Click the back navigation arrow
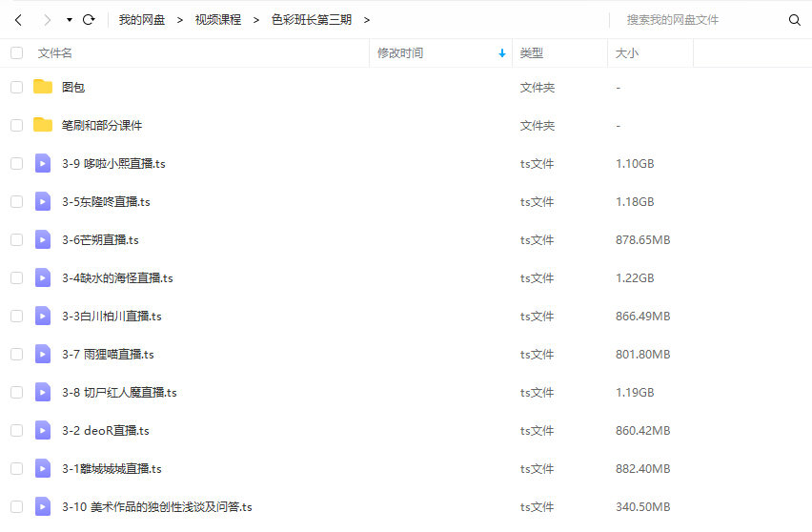Screen dimensions: 812x532 click(x=18, y=20)
